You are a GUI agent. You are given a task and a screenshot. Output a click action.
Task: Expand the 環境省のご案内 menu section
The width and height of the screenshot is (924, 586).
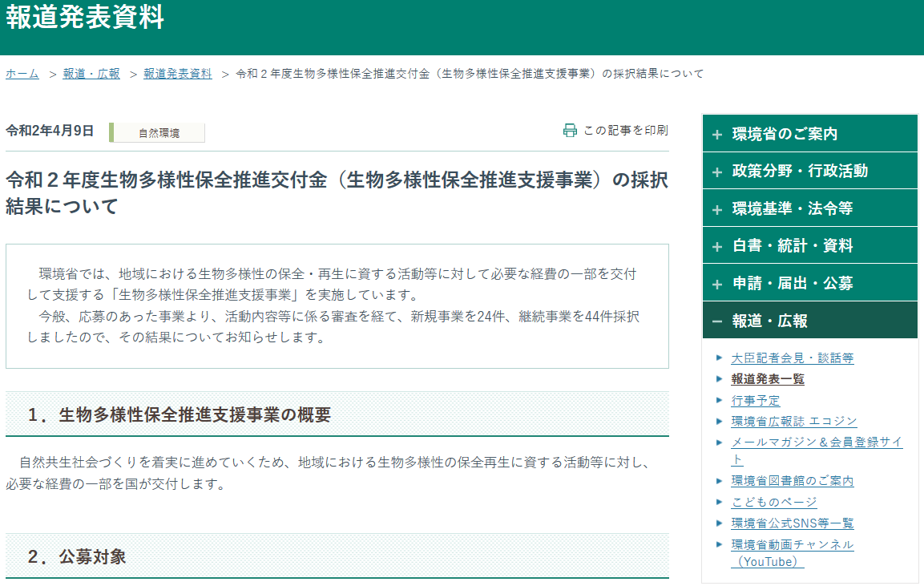[809, 134]
